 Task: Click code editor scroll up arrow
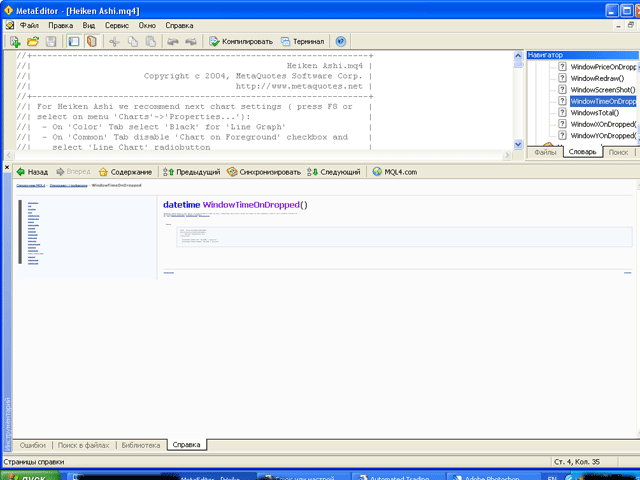click(518, 56)
